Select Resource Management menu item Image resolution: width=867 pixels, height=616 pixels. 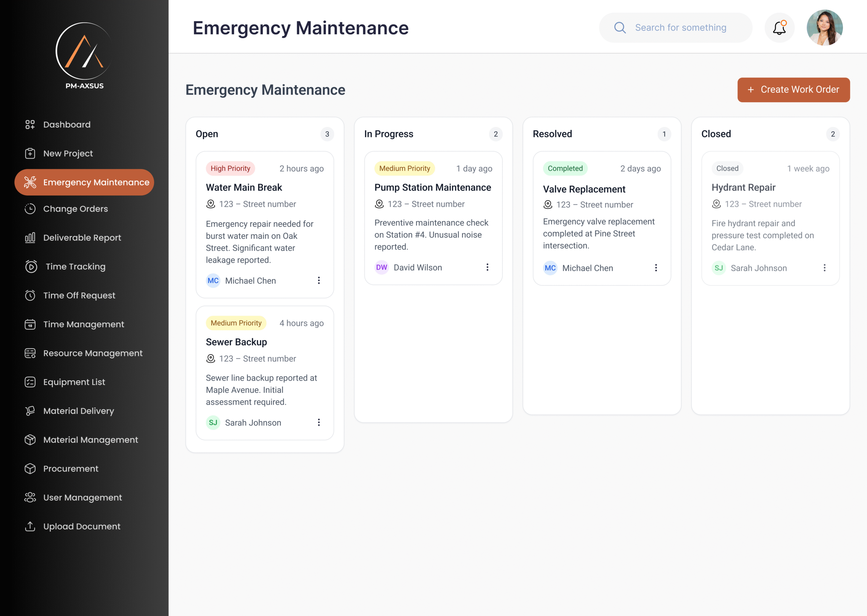point(92,353)
